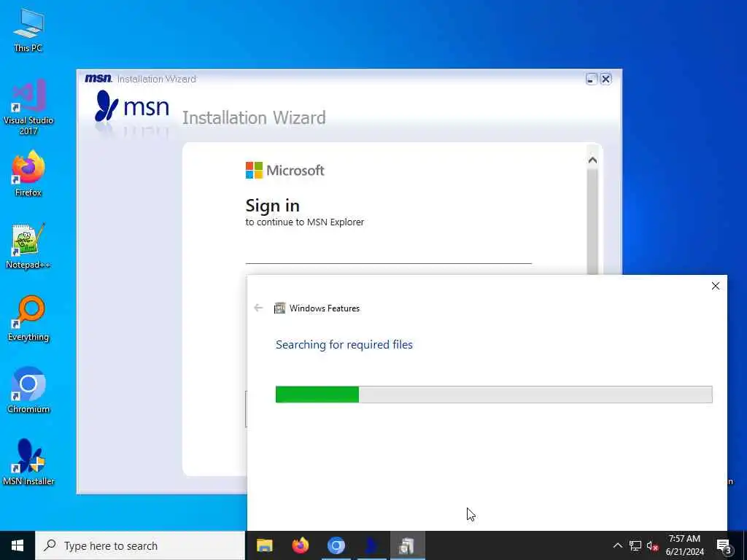747x560 pixels.
Task: Go back in Windows Features dialog
Action: pos(258,308)
